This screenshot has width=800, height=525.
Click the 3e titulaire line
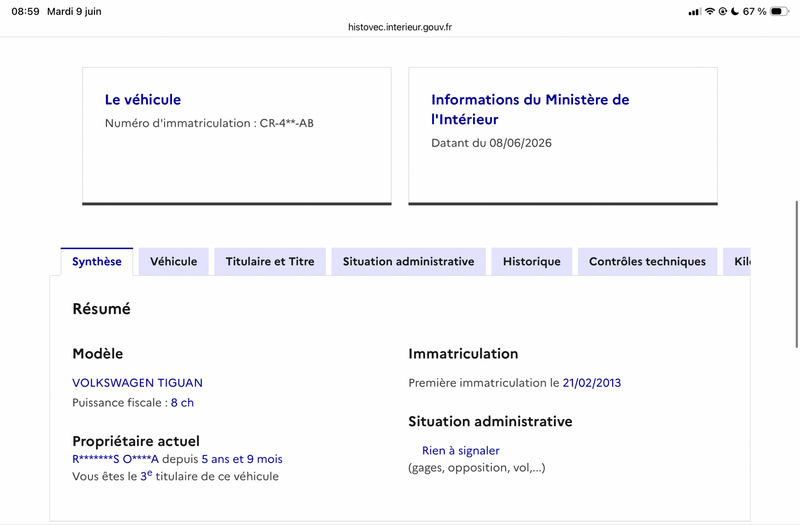[176, 476]
